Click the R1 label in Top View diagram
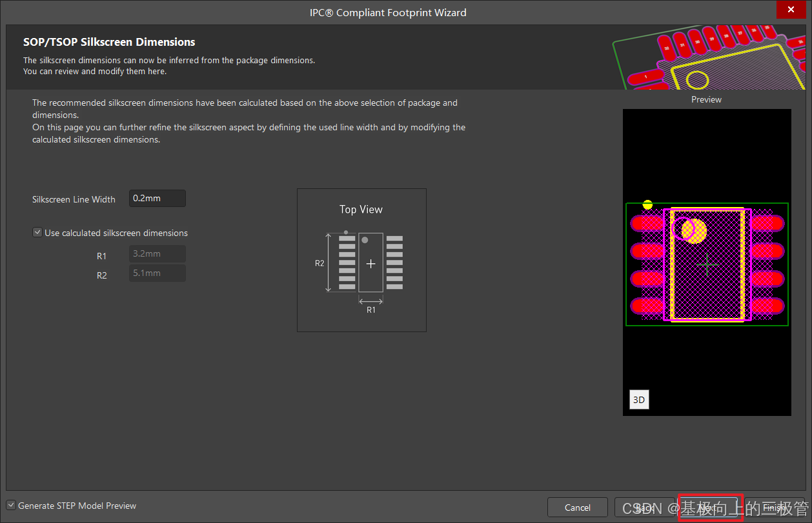 click(x=371, y=310)
